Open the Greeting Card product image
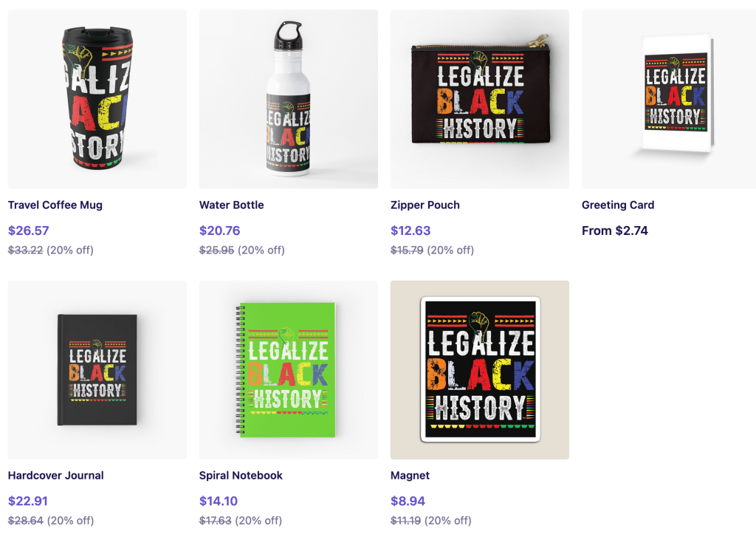Image resolution: width=756 pixels, height=554 pixels. (x=669, y=99)
